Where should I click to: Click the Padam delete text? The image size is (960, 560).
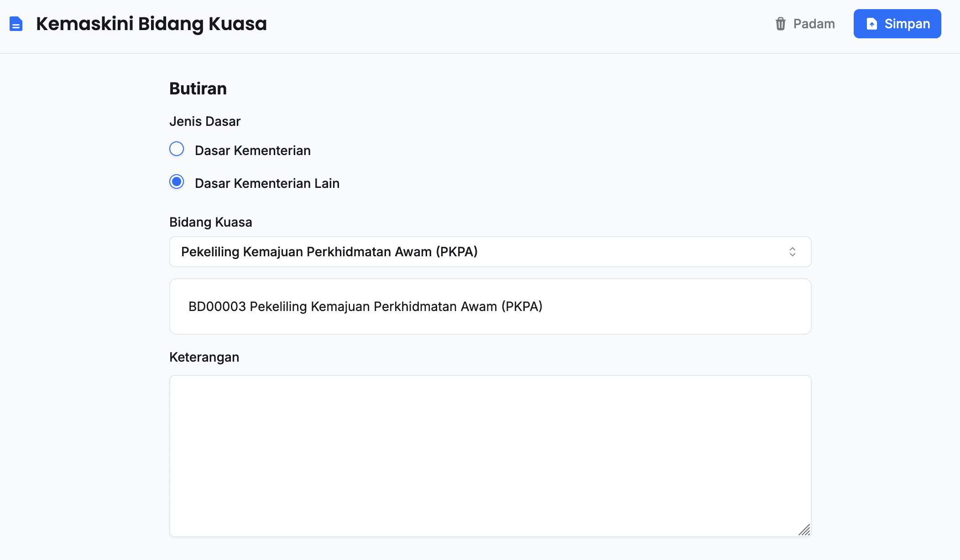tap(814, 24)
